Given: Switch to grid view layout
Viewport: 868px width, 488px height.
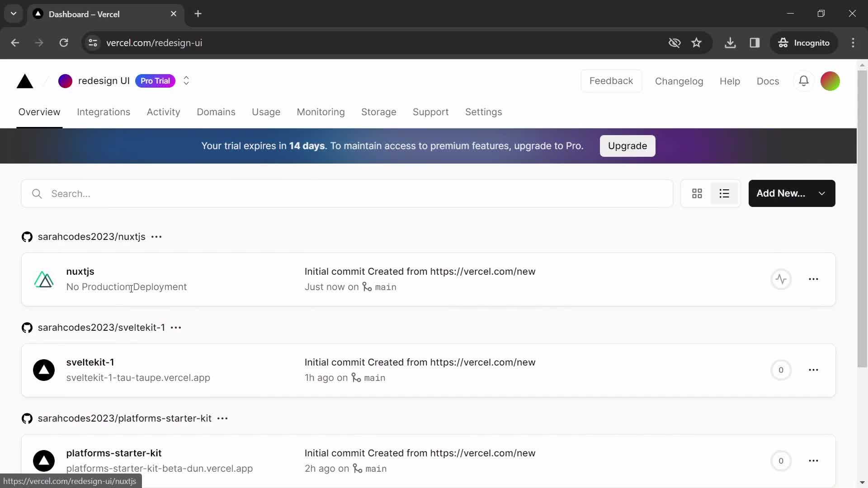Looking at the screenshot, I should pyautogui.click(x=697, y=194).
